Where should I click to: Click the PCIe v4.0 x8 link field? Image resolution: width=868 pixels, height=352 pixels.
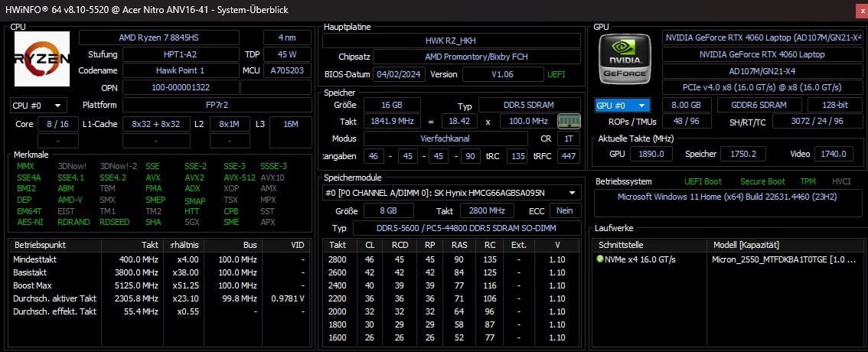[x=762, y=87]
